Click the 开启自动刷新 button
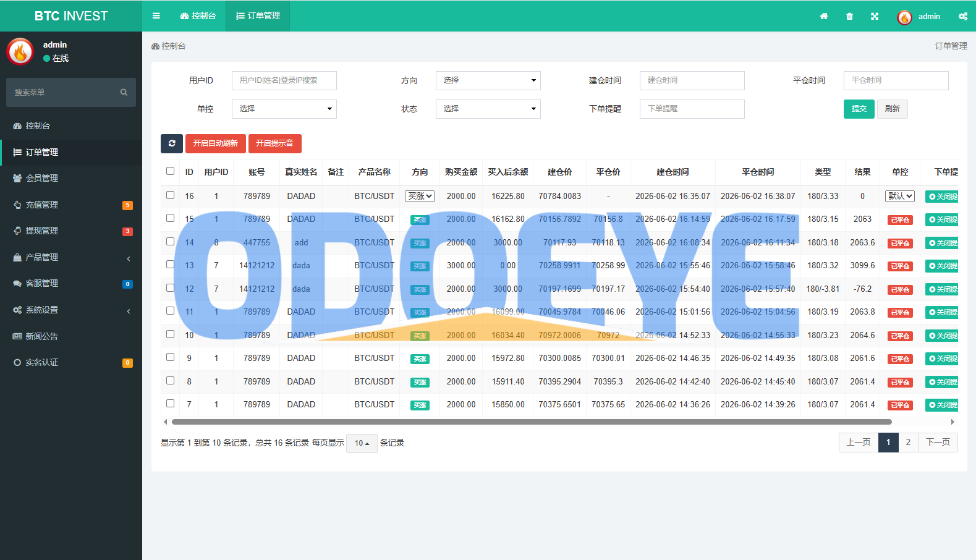This screenshot has height=560, width=976. (216, 143)
